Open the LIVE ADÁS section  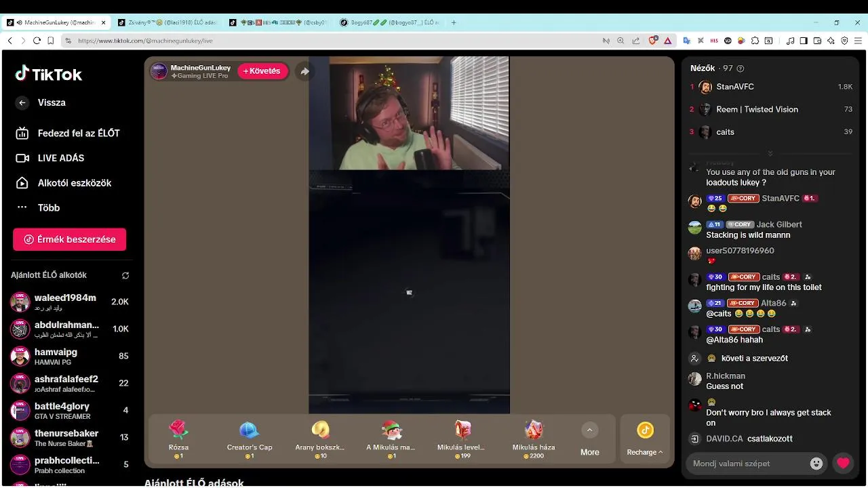50,158
